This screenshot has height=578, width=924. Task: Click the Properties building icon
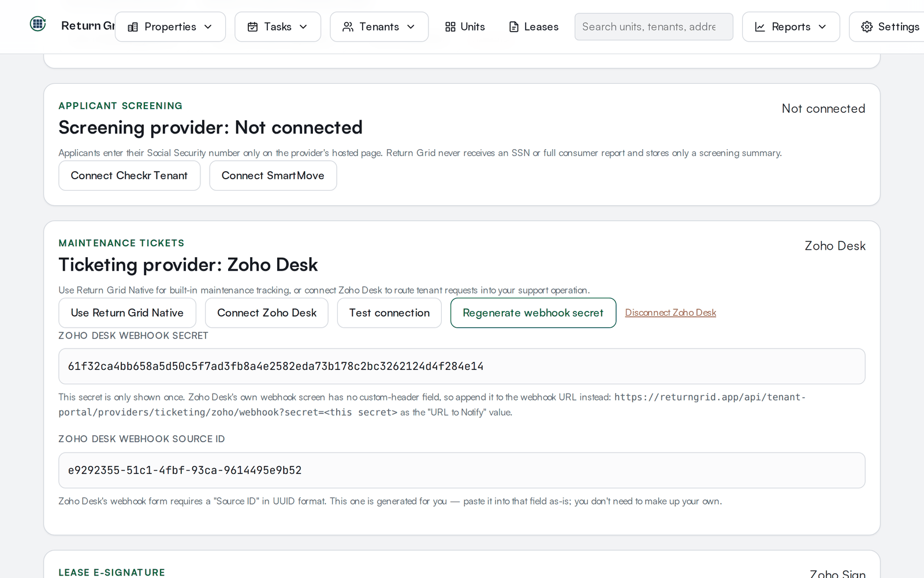coord(133,27)
